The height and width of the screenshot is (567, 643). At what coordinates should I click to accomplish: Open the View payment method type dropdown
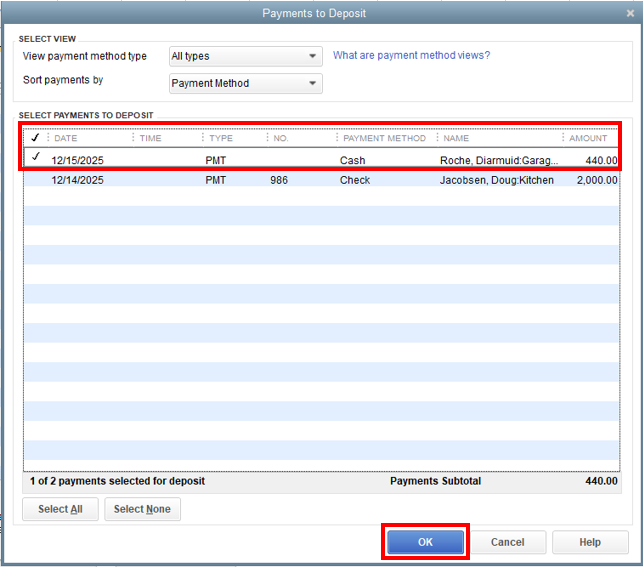[x=246, y=56]
